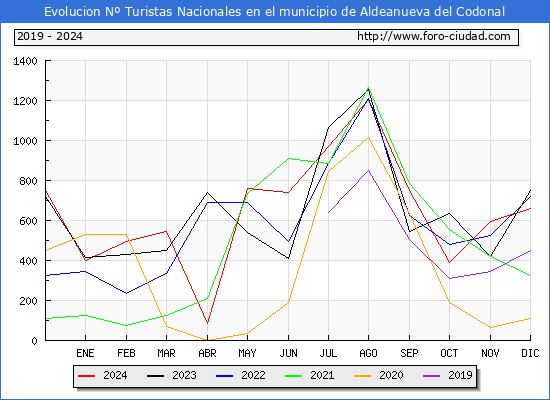Screen dimensions: 550x400
Task: Click the blue 2022 legend color line
Action: point(224,376)
